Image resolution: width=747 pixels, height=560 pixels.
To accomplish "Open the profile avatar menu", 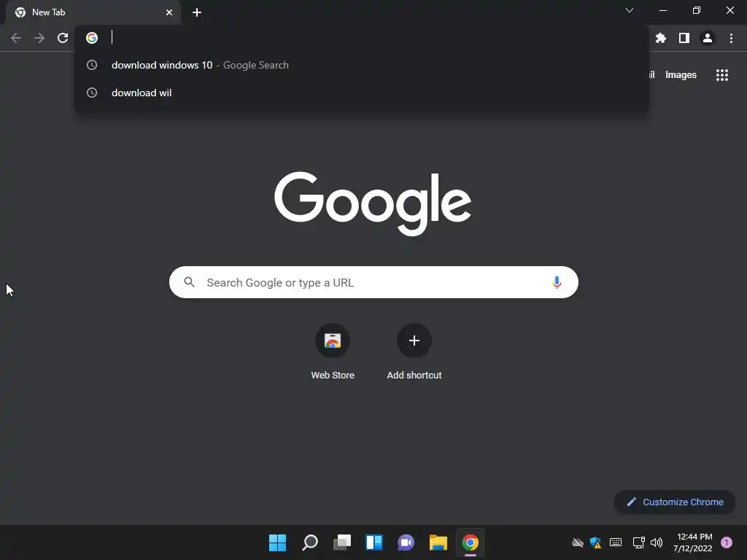I will [708, 38].
